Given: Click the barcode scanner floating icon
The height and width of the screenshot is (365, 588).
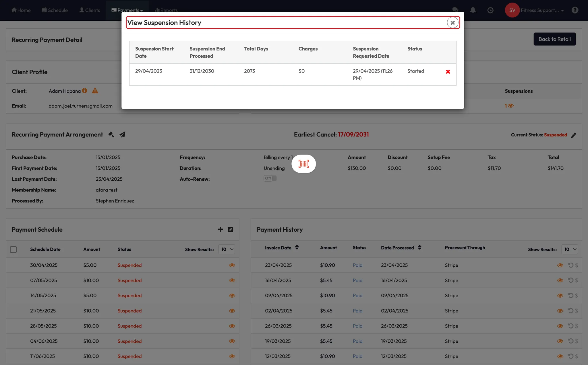Looking at the screenshot, I should 303,164.
